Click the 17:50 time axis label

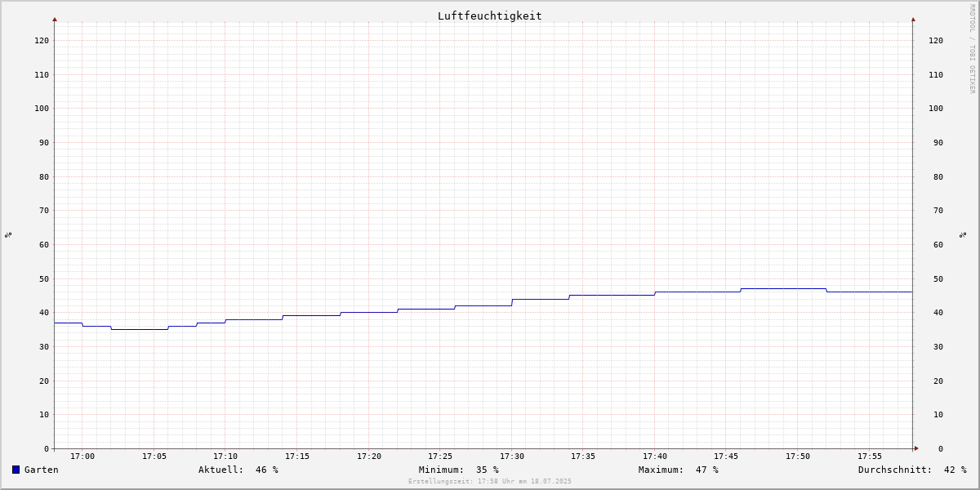798,457
